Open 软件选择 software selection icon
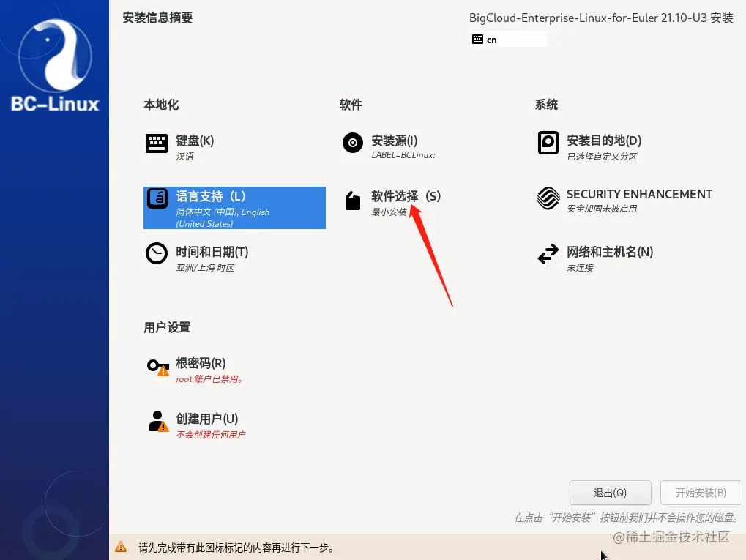Image resolution: width=746 pixels, height=560 pixels. 352,198
